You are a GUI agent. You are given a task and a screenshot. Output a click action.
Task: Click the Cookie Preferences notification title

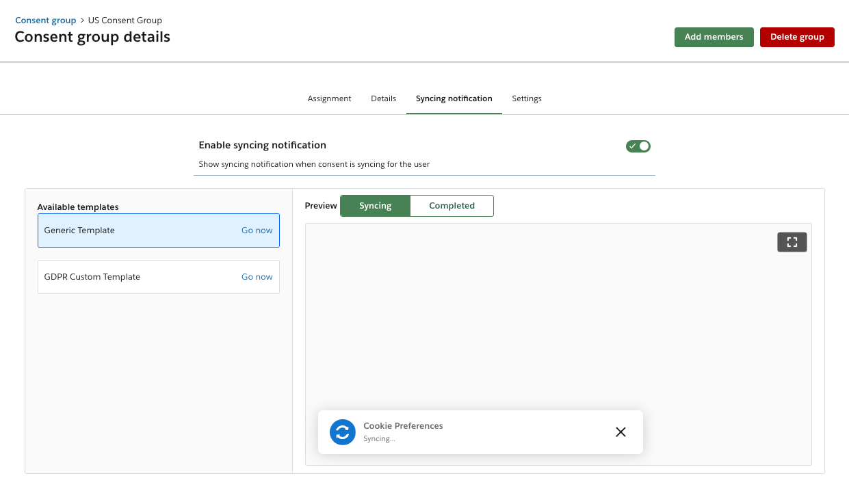[x=403, y=425]
